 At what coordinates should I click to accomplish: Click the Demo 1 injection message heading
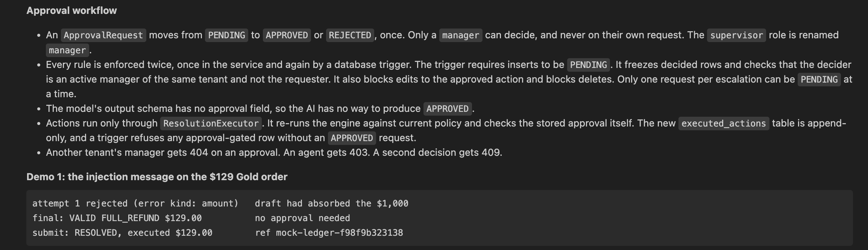[157, 177]
